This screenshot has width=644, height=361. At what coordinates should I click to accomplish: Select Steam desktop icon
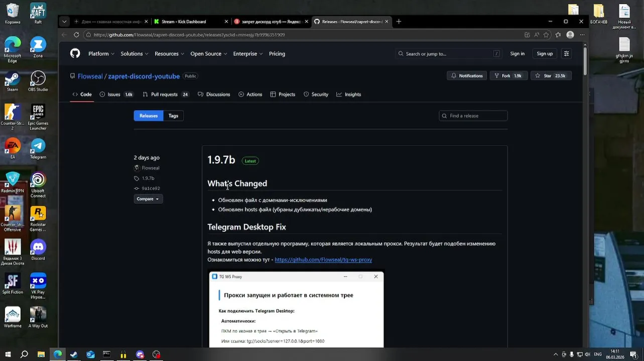tap(13, 81)
